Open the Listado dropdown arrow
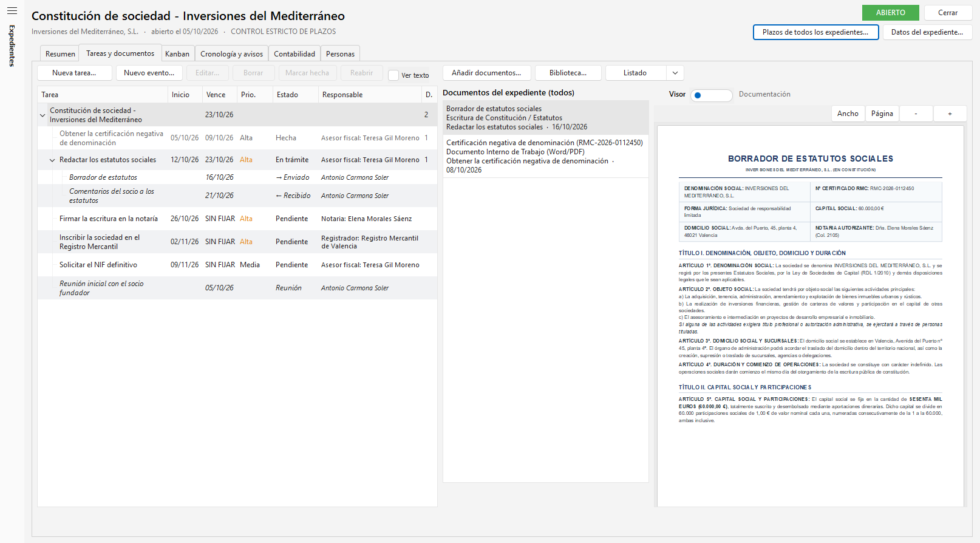 675,73
